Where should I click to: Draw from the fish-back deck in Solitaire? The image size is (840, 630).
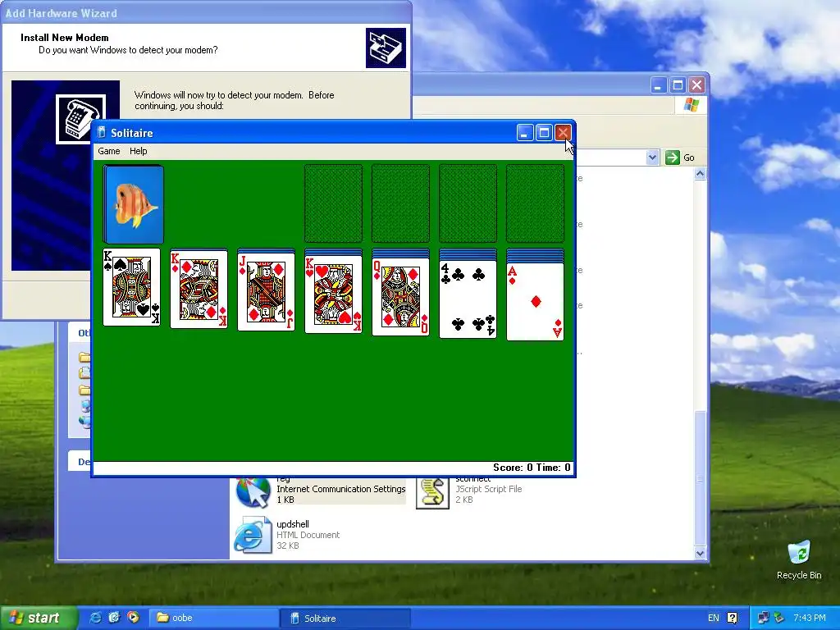pyautogui.click(x=134, y=204)
